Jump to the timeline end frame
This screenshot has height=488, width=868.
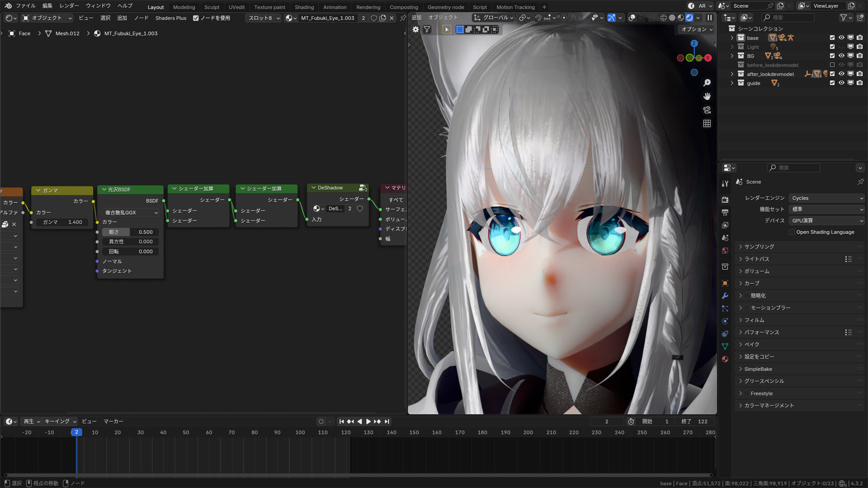tap(387, 421)
